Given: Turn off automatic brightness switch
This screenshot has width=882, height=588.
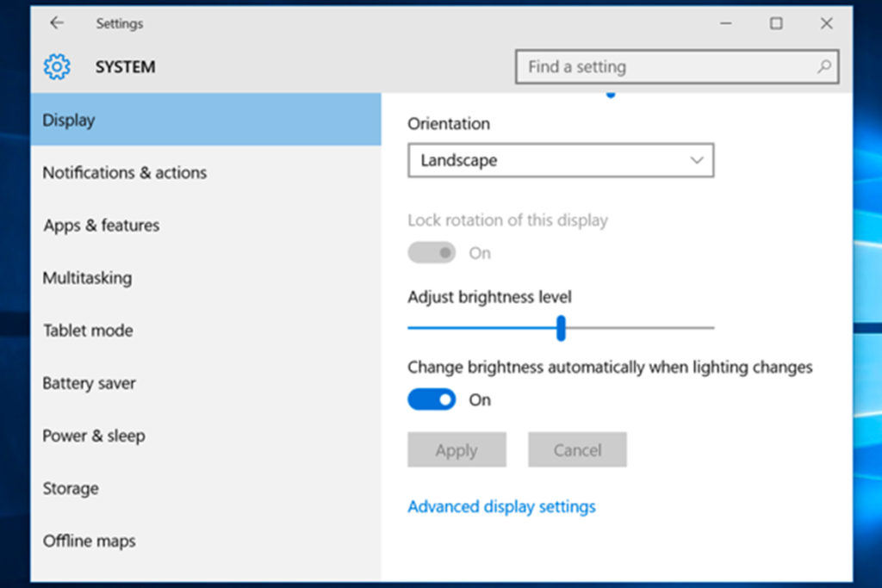Looking at the screenshot, I should [x=432, y=399].
